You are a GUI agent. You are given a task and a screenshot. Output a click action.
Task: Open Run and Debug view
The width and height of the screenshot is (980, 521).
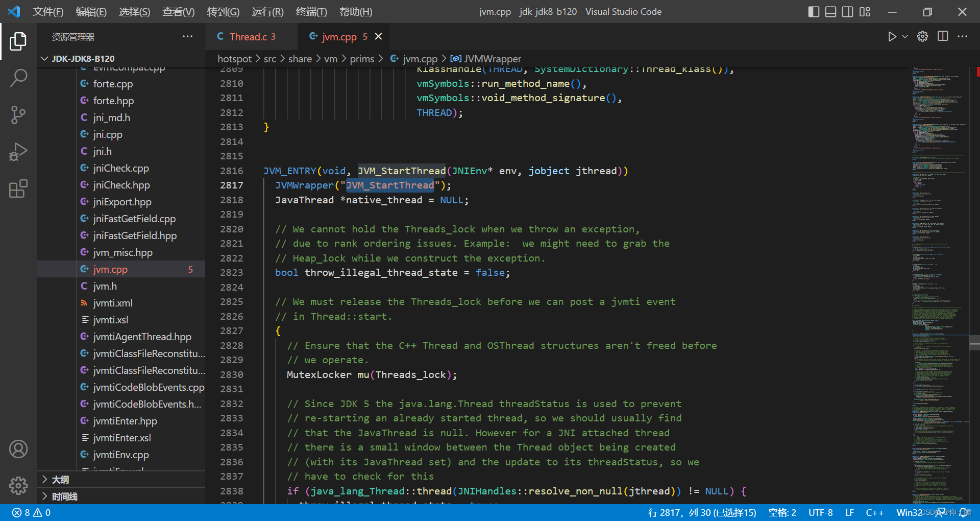coord(18,152)
